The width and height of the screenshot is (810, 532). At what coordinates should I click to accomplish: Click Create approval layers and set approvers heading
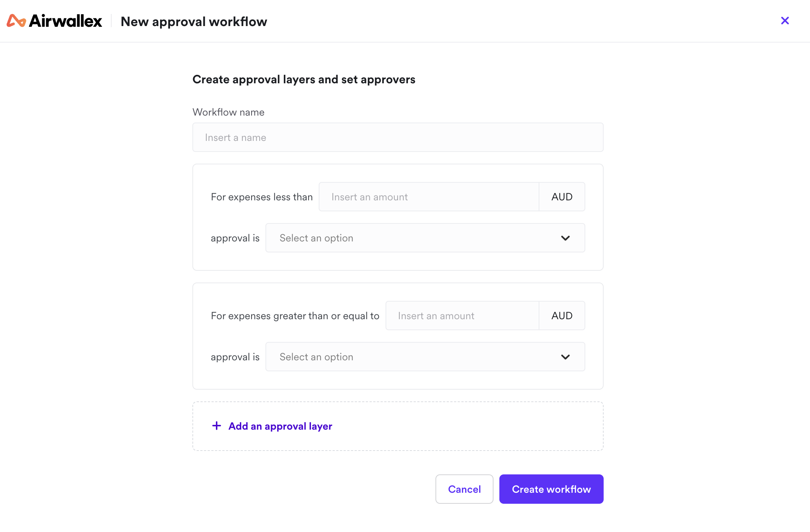(304, 79)
